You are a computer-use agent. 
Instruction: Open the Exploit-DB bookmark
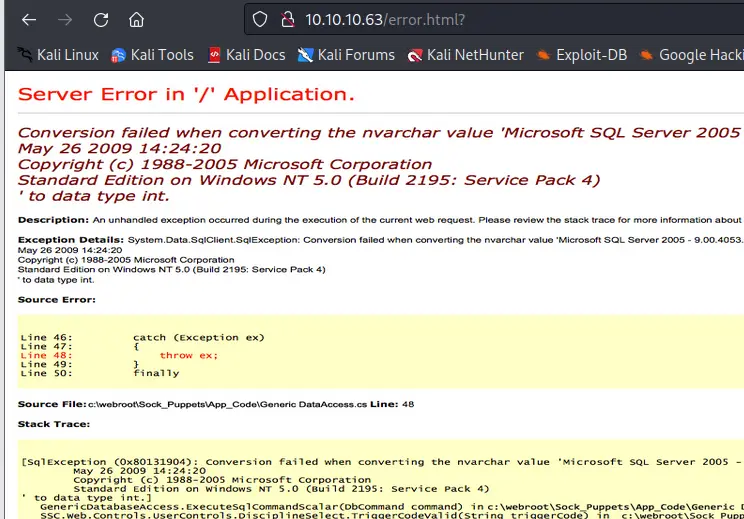click(582, 55)
